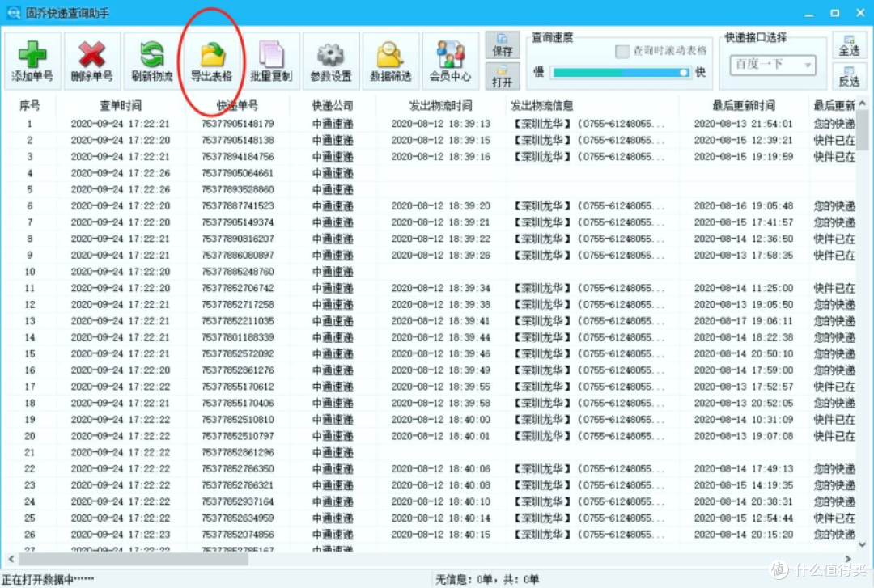874x588 pixels.
Task: Click the 打开 open button
Action: [x=503, y=76]
